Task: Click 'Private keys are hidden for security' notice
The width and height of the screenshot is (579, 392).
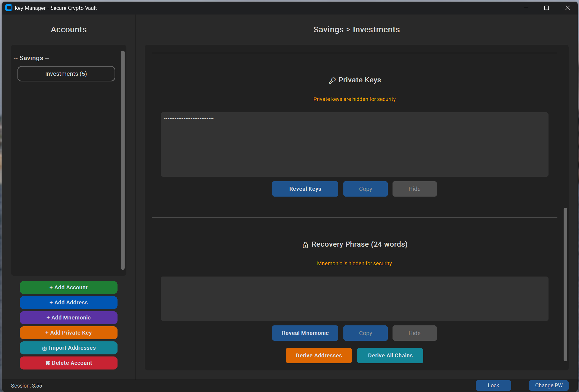Action: (355, 99)
